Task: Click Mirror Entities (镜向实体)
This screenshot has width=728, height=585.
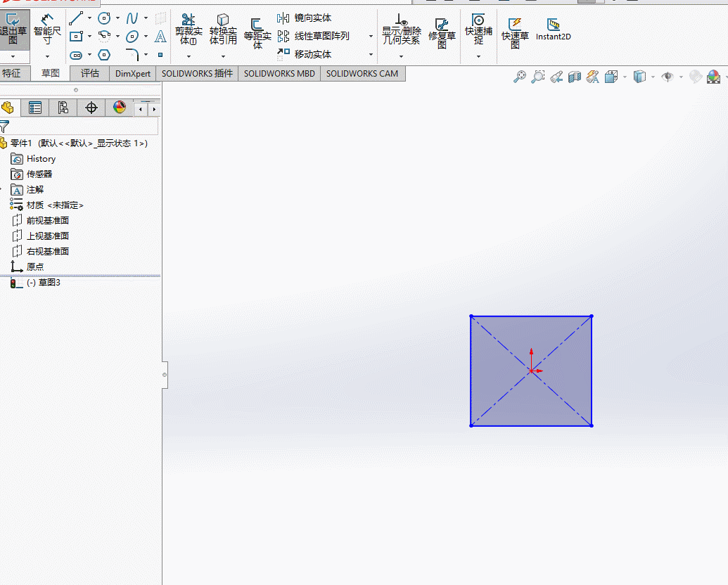Action: click(304, 18)
